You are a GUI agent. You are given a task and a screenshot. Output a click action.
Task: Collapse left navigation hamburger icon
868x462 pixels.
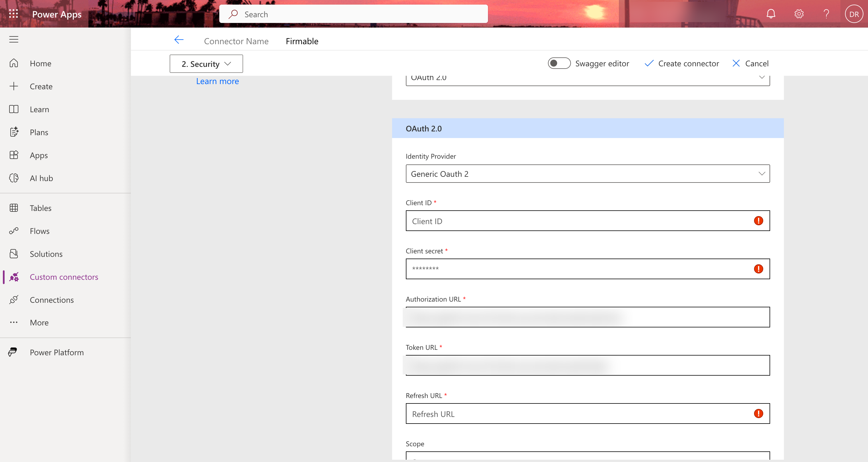(14, 39)
